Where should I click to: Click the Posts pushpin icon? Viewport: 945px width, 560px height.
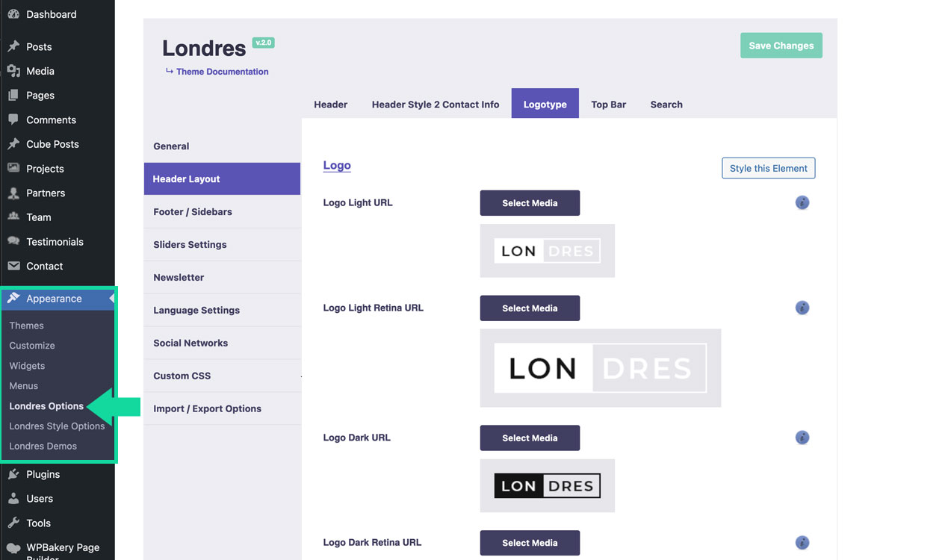(x=13, y=46)
